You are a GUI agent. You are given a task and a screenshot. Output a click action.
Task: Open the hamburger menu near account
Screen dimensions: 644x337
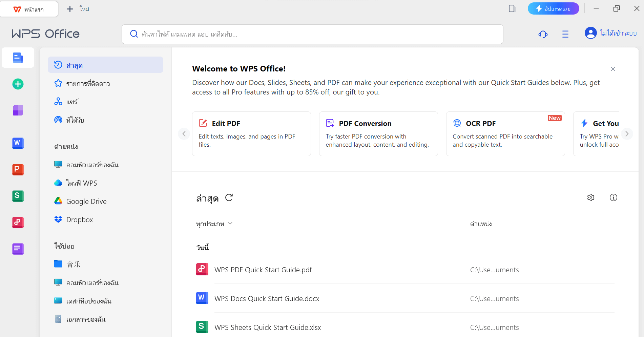click(x=565, y=34)
